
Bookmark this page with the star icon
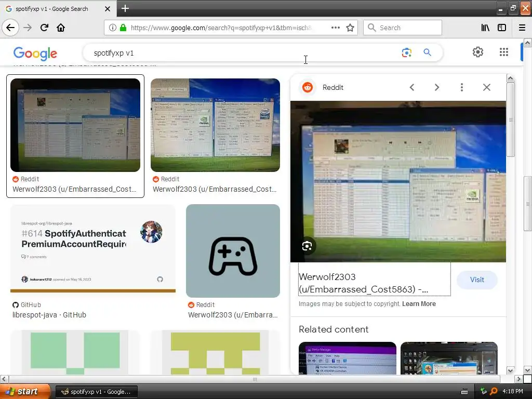[x=350, y=28]
